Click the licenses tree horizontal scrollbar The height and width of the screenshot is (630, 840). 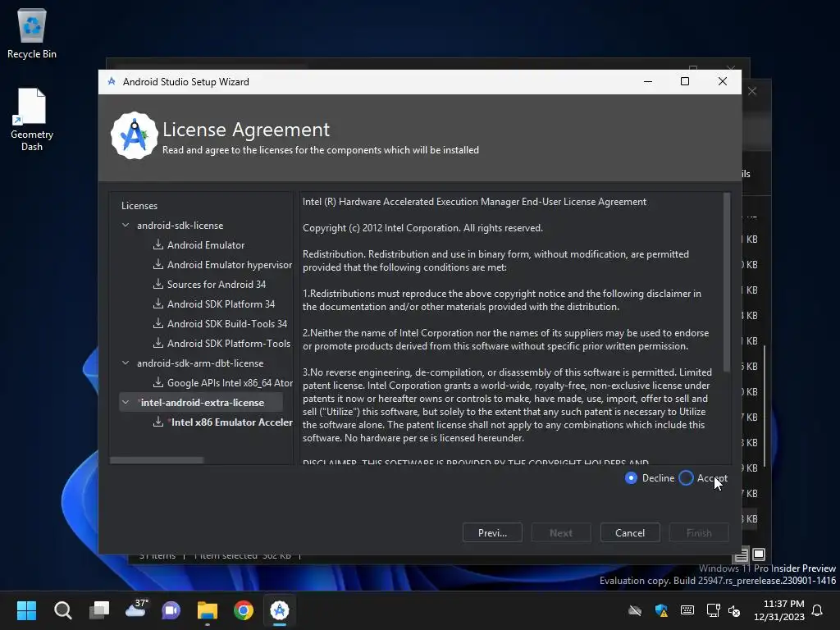(157, 460)
